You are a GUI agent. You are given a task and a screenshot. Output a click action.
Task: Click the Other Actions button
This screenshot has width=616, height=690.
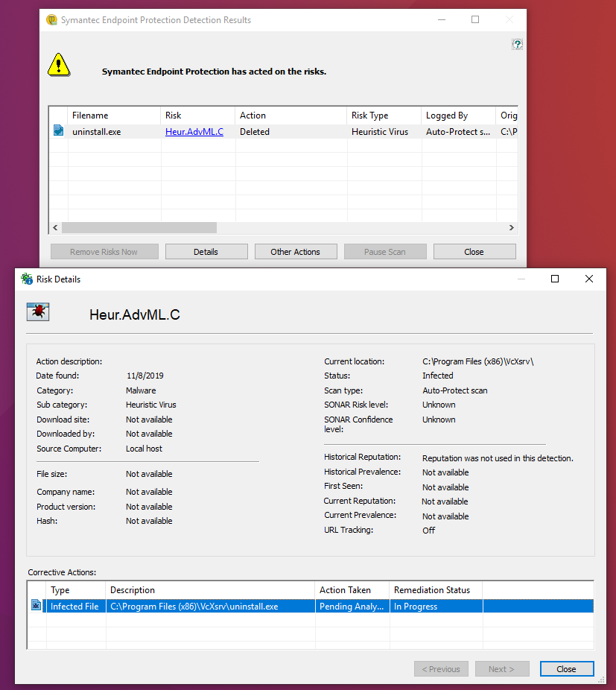pos(296,252)
